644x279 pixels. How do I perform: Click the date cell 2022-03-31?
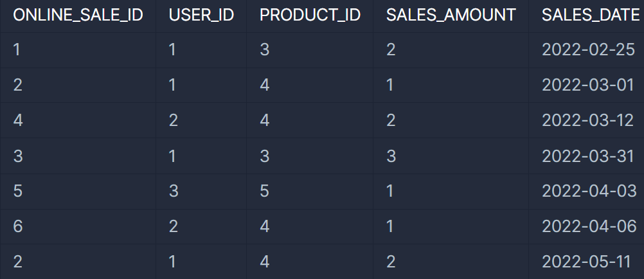587,156
